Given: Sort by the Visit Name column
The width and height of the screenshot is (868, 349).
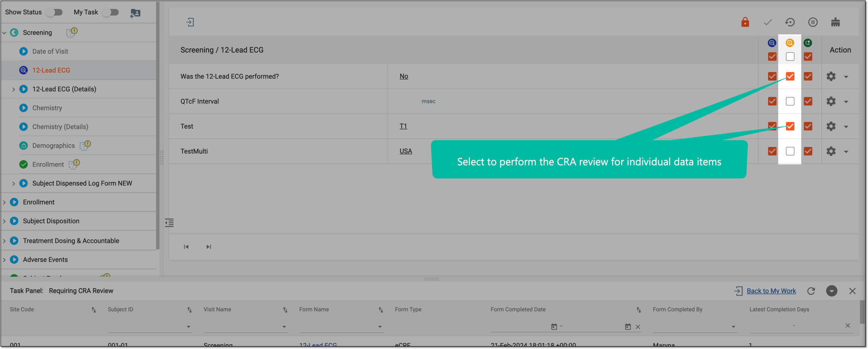Looking at the screenshot, I should tap(285, 310).
